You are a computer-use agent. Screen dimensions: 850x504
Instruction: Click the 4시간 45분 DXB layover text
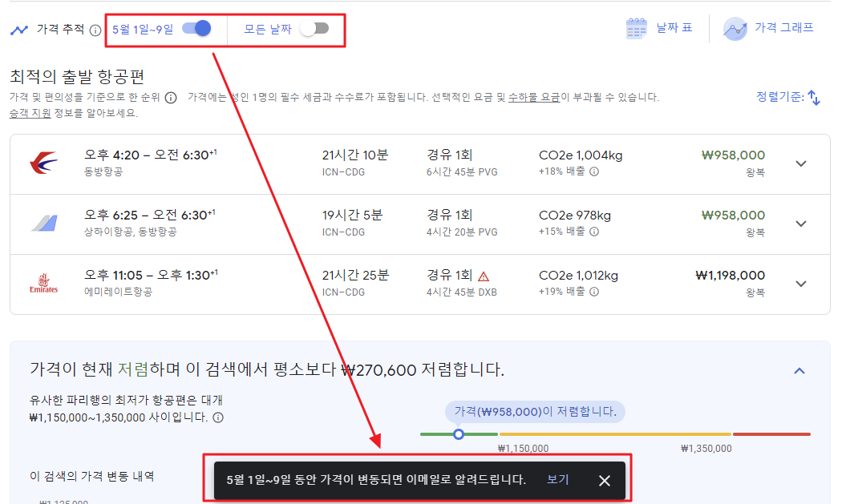[x=461, y=292]
